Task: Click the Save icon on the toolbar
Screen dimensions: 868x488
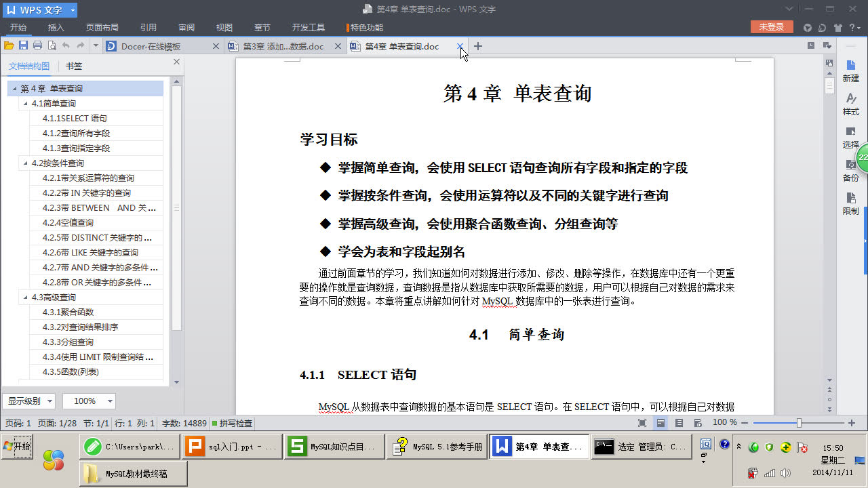Action: (x=23, y=45)
